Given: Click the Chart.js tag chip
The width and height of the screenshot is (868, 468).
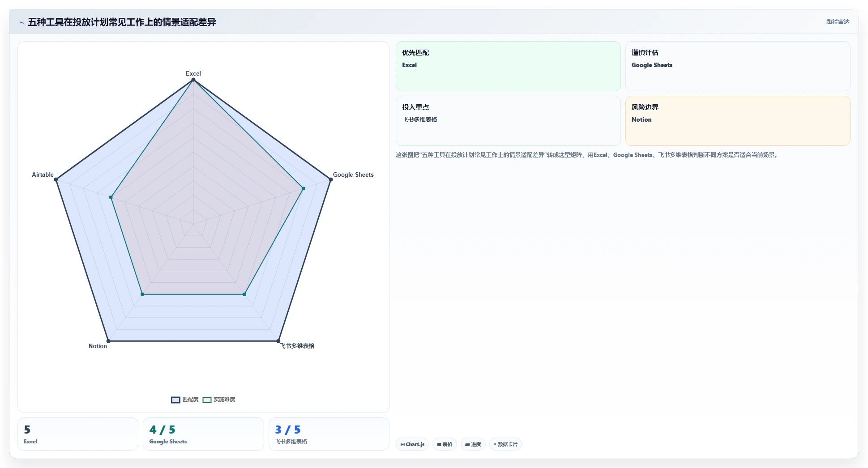Looking at the screenshot, I should click(x=412, y=444).
